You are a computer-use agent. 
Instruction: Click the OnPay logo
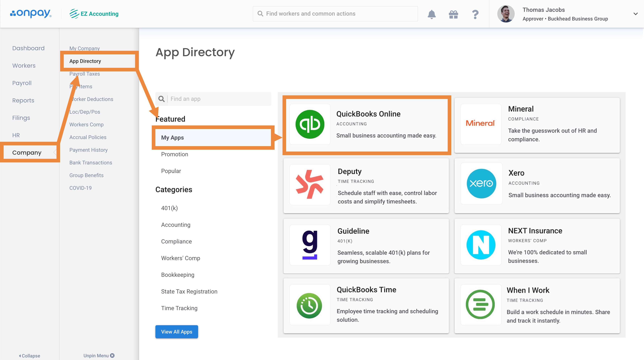30,14
